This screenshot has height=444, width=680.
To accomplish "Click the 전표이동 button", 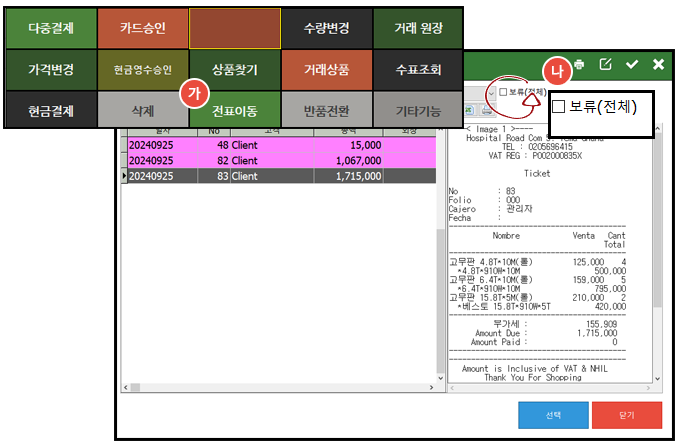I will (x=235, y=111).
